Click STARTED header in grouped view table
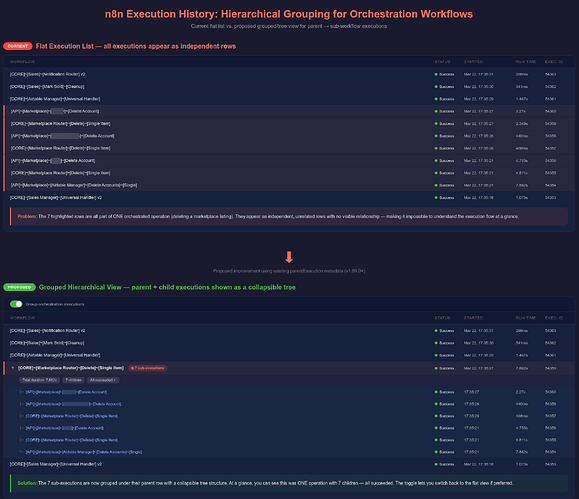Viewport: 579px width, 499px height. pyautogui.click(x=473, y=318)
